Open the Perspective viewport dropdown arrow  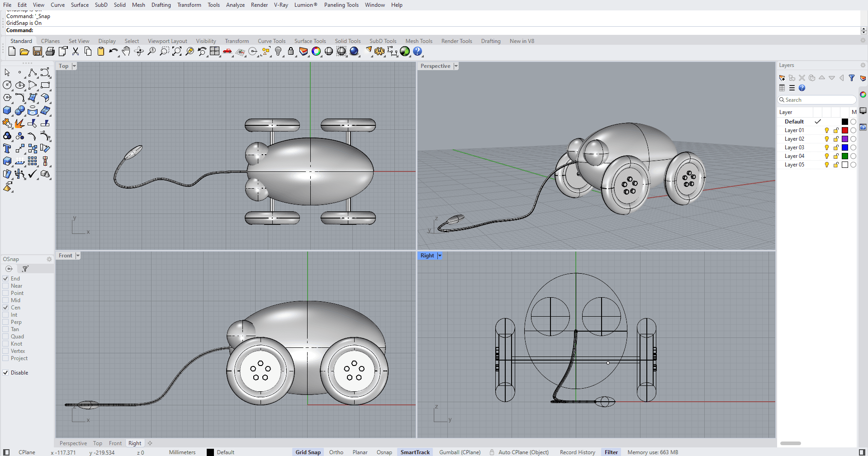[x=456, y=66]
